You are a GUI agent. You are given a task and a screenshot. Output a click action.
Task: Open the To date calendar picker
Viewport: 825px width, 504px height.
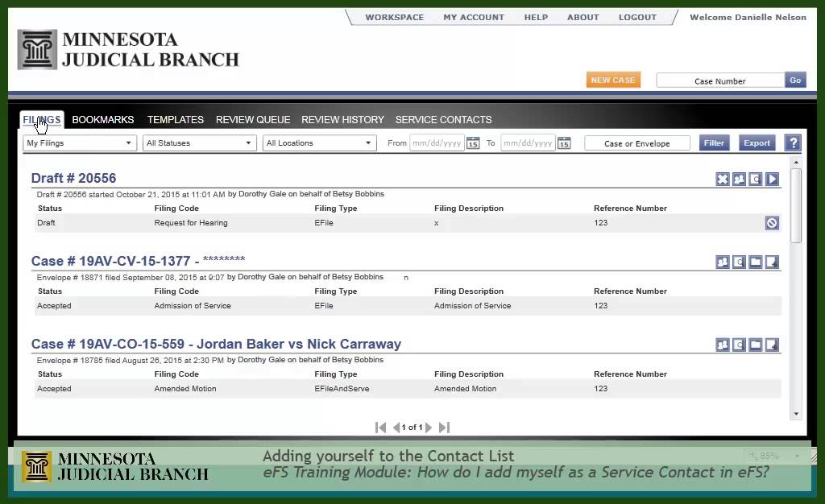pyautogui.click(x=564, y=143)
